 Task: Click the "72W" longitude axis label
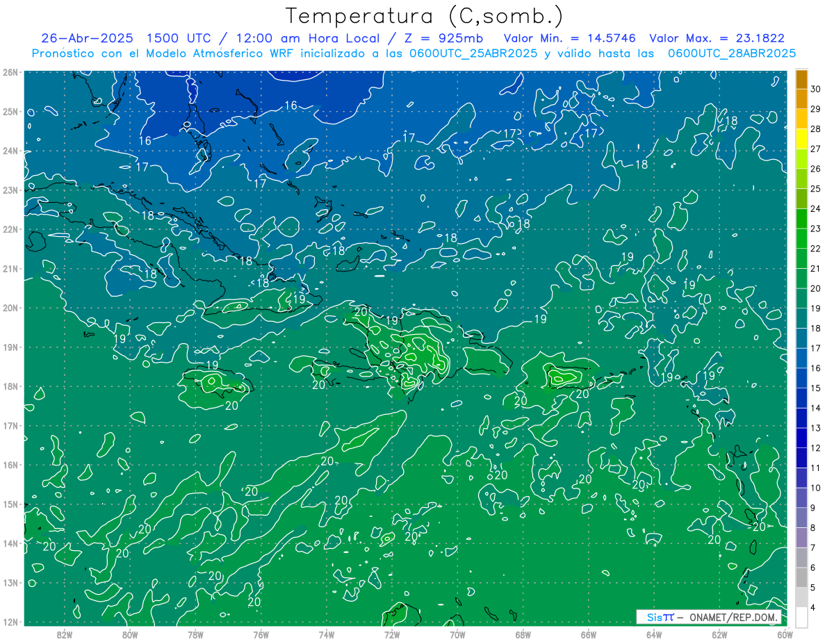click(392, 634)
